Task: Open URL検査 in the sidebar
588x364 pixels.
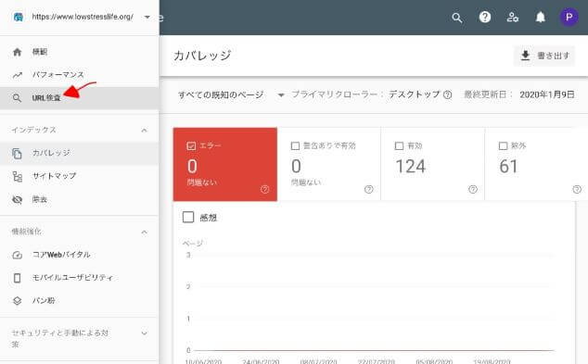Action: (79, 98)
